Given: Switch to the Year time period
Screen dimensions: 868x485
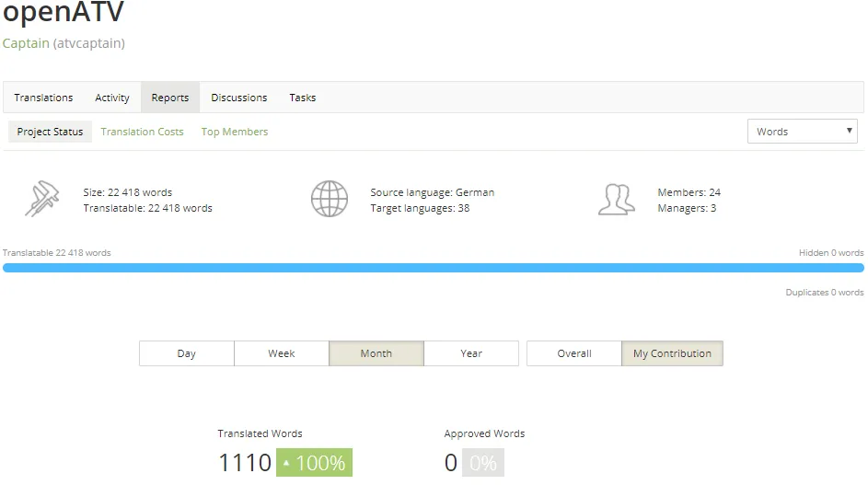Looking at the screenshot, I should 471,353.
